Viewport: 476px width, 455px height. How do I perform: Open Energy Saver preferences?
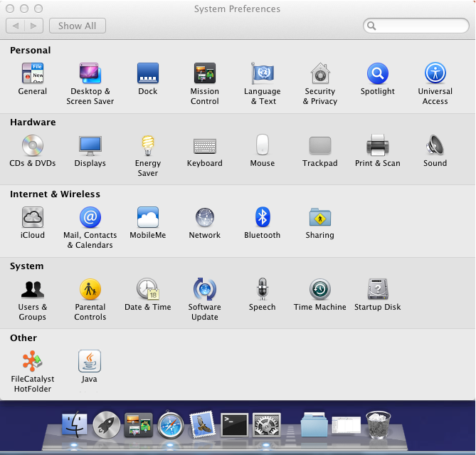tap(147, 146)
